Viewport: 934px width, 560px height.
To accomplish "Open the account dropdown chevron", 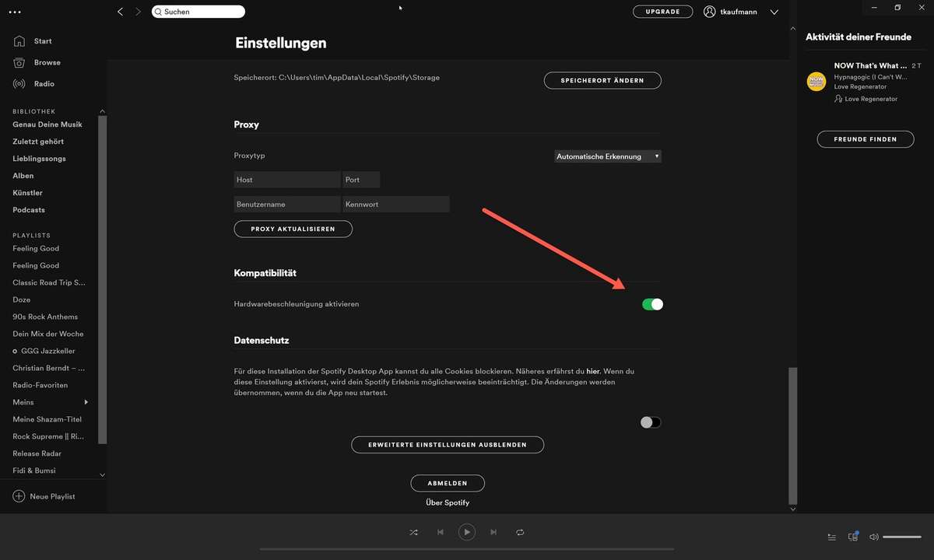I will pyautogui.click(x=774, y=12).
